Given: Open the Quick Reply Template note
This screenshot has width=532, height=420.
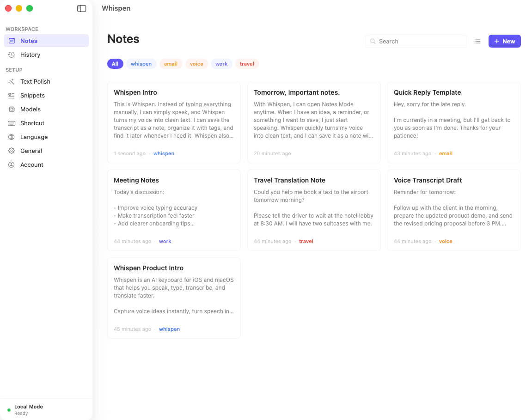Looking at the screenshot, I should pos(454,122).
